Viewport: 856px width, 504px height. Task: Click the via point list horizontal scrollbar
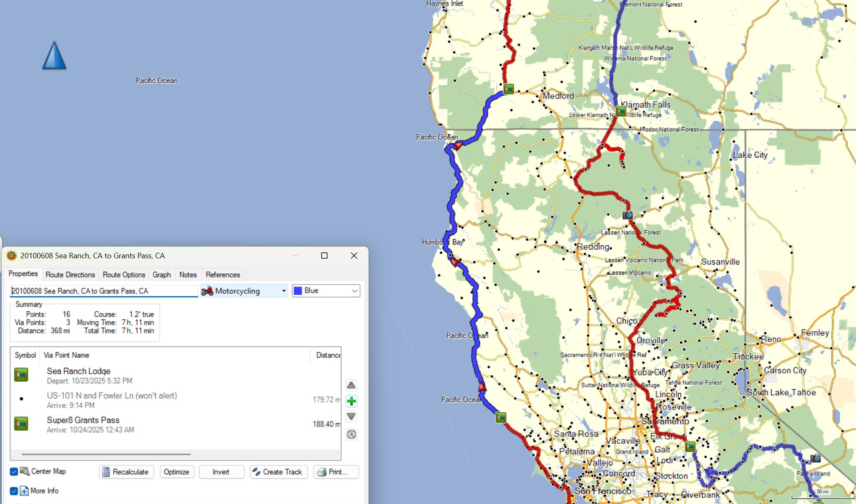pyautogui.click(x=106, y=454)
